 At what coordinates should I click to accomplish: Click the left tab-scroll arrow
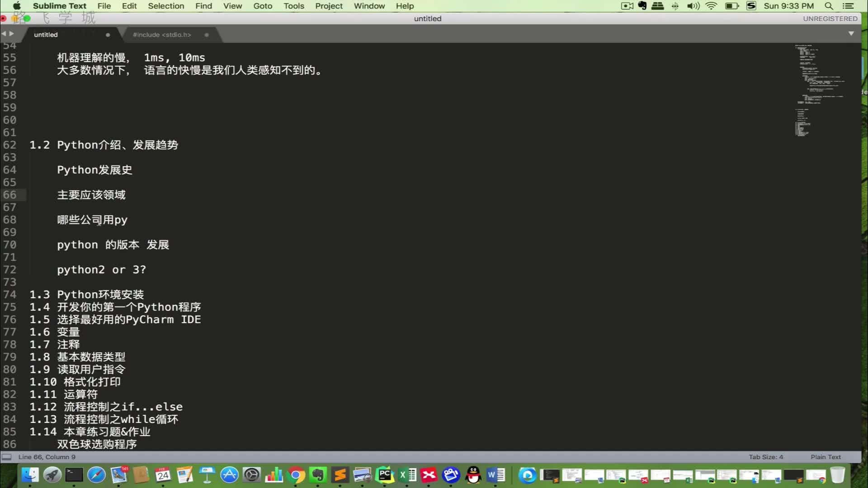tap(5, 33)
